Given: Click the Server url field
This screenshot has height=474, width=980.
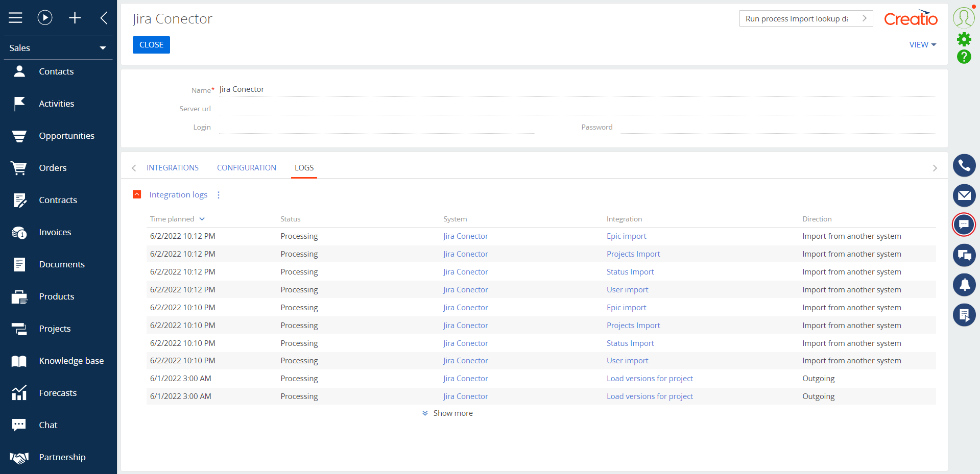Looking at the screenshot, I should pos(577,108).
